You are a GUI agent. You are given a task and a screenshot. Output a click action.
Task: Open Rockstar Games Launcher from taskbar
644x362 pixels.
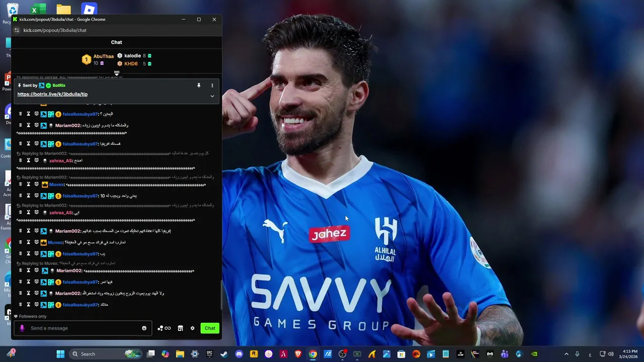[x=254, y=354]
